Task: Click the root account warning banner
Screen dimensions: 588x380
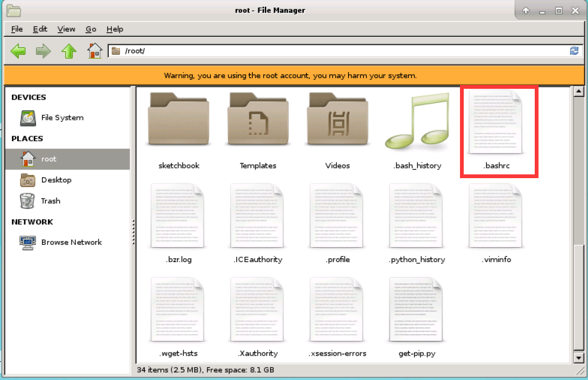Action: point(294,75)
